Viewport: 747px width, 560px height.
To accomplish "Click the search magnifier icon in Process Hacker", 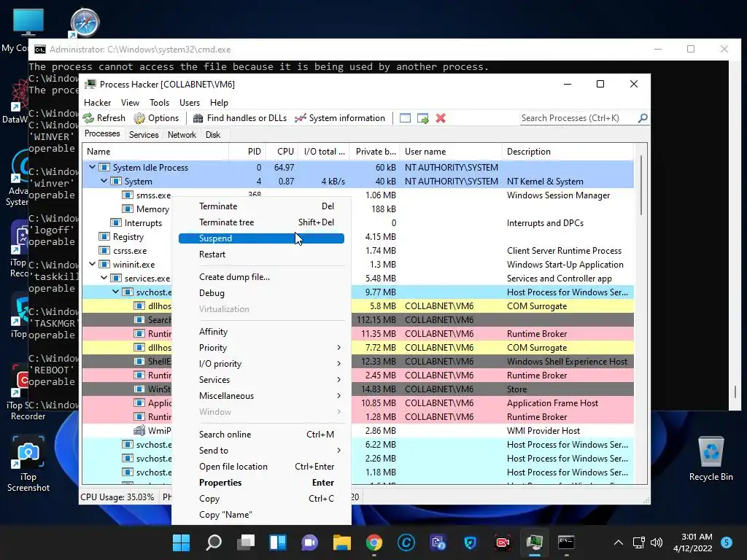I will [x=643, y=117].
